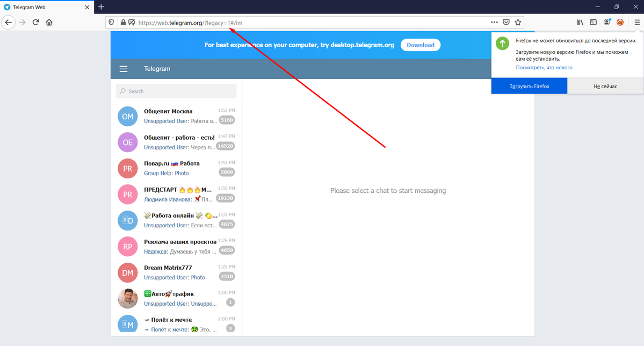Click the DM avatar of Dream Matrix777
This screenshot has height=346, width=644.
(x=128, y=273)
